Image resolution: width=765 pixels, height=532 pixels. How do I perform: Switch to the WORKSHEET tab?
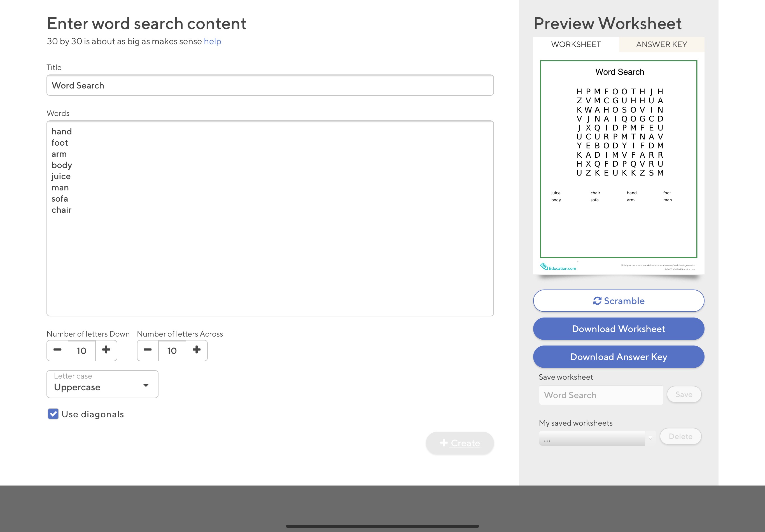(576, 44)
